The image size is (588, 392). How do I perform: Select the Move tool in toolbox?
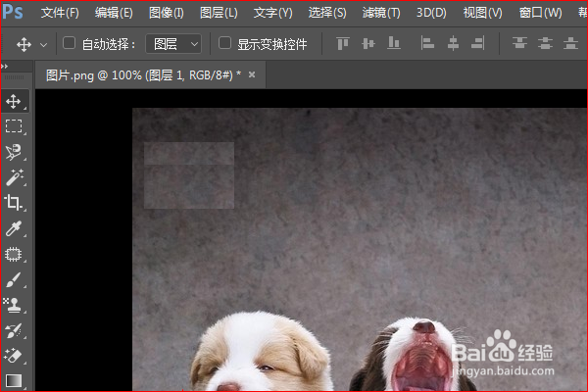coord(14,101)
